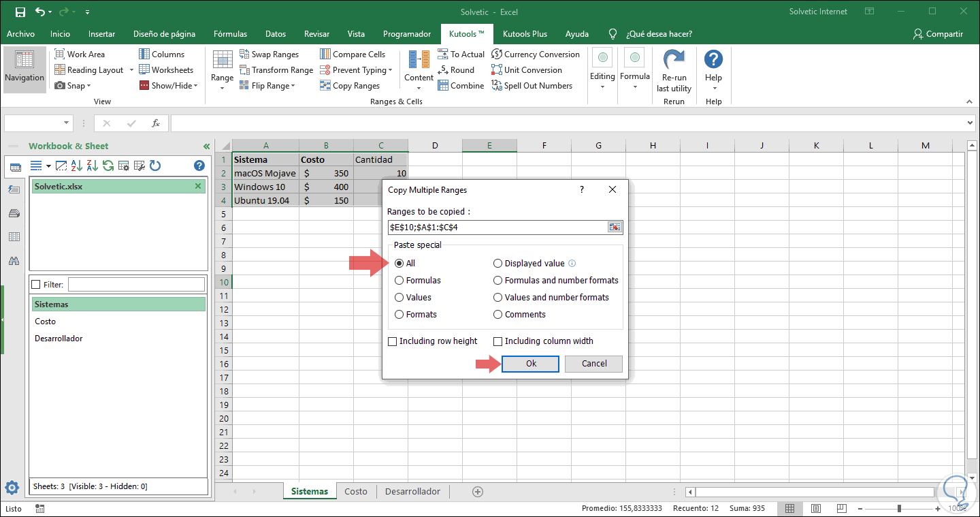Switch to the Kutools Plus tab

pos(525,34)
